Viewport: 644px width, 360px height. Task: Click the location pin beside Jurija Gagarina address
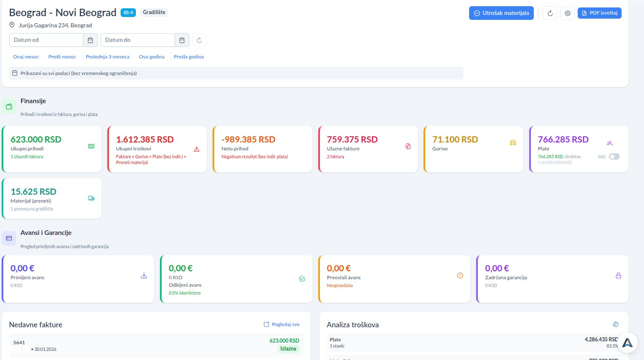click(x=12, y=25)
